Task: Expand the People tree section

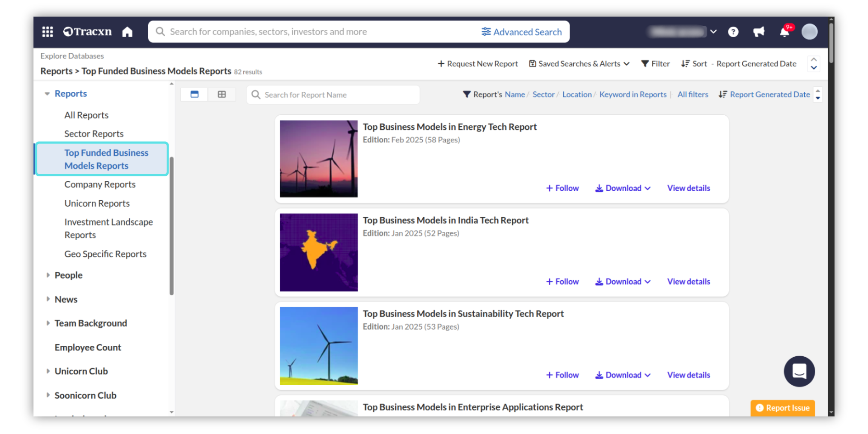Action: coord(48,275)
